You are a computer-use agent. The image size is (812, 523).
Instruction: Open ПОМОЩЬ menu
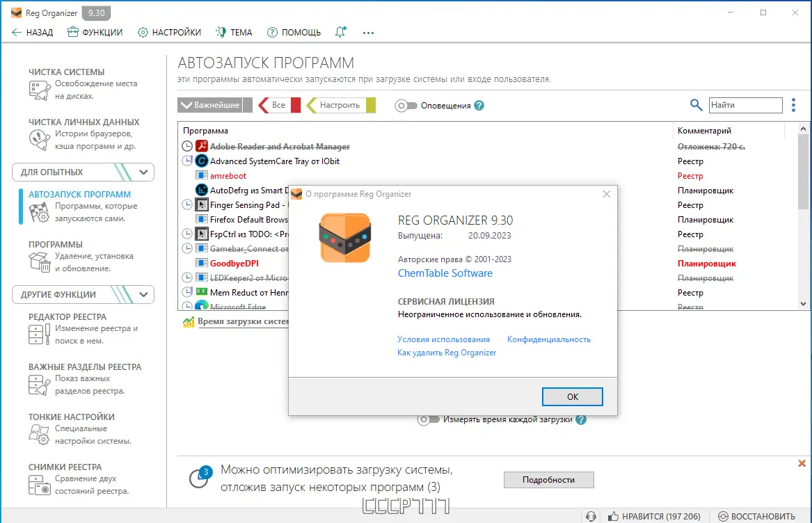(294, 32)
